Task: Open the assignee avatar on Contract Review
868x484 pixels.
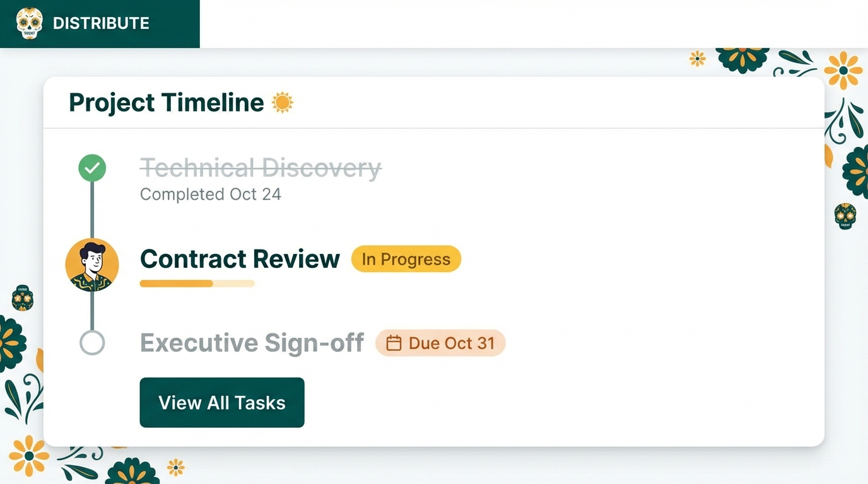Action: coord(92,265)
